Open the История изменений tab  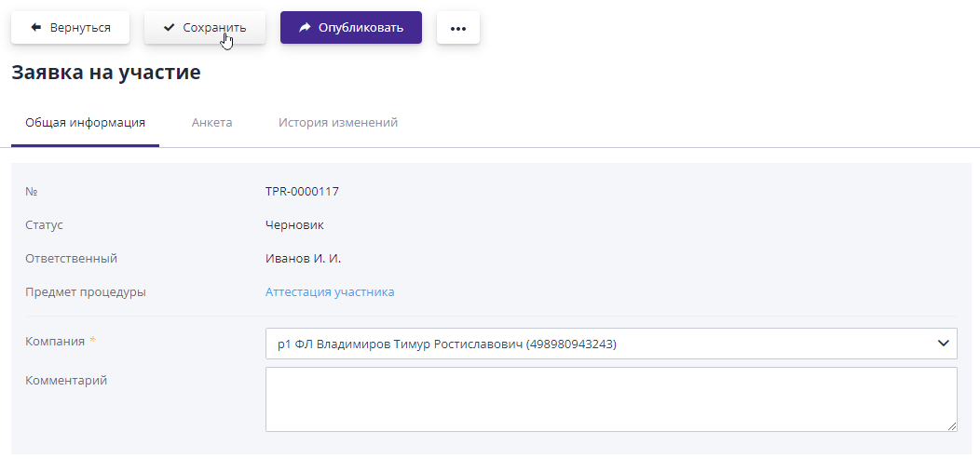click(x=338, y=122)
